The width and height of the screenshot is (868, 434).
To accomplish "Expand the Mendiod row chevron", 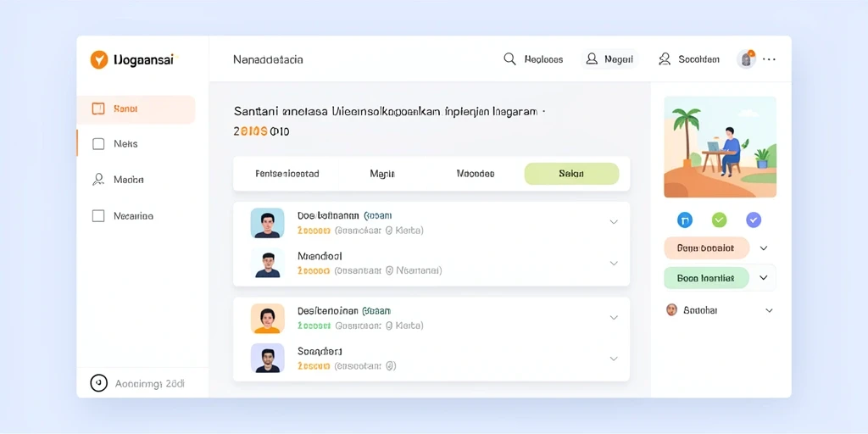I will click(x=614, y=263).
